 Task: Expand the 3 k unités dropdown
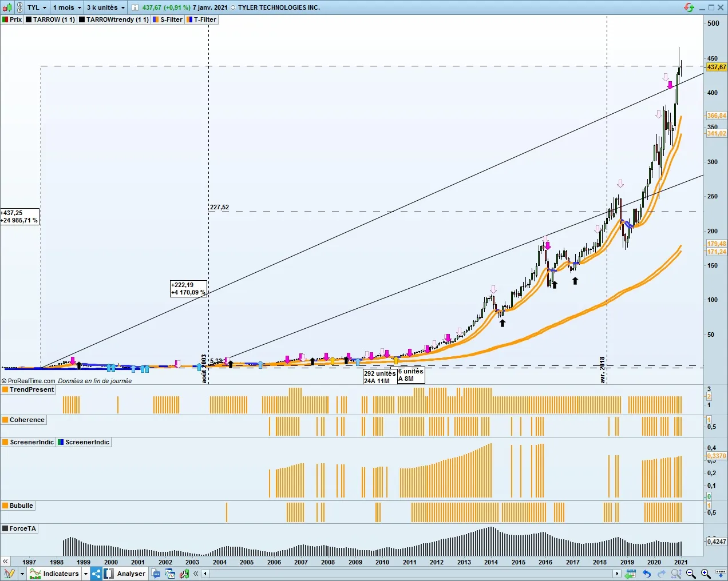(105, 7)
